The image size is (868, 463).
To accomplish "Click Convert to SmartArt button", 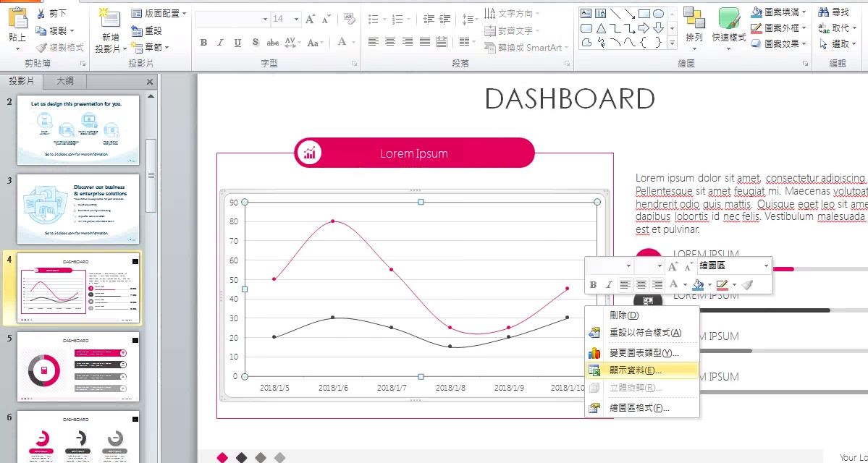I will [x=527, y=48].
